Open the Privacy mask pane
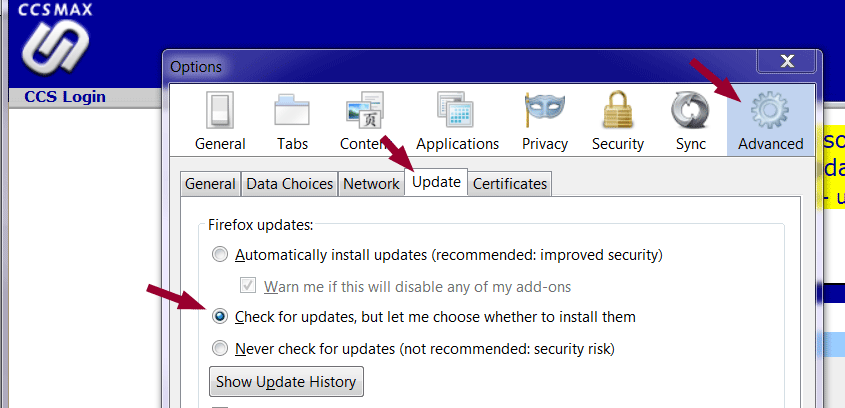Image resolution: width=845 pixels, height=408 pixels. click(544, 121)
